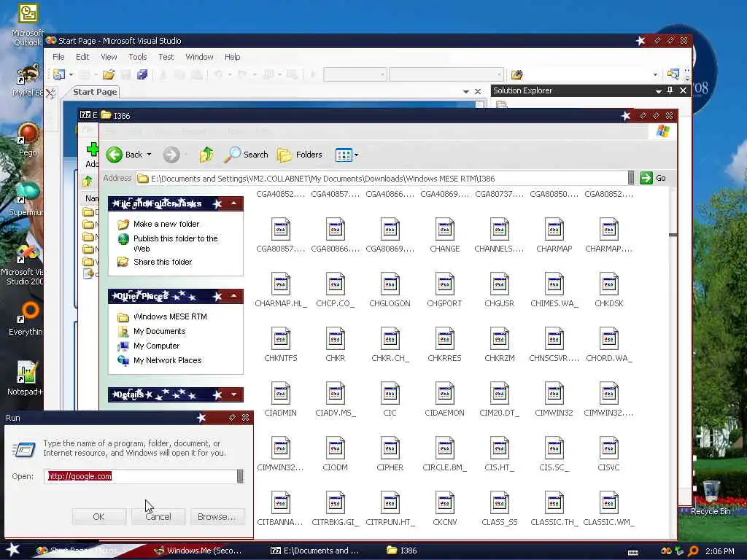The width and height of the screenshot is (747, 560).
Task: Click the magnifier icon in system tray
Action: click(x=693, y=551)
